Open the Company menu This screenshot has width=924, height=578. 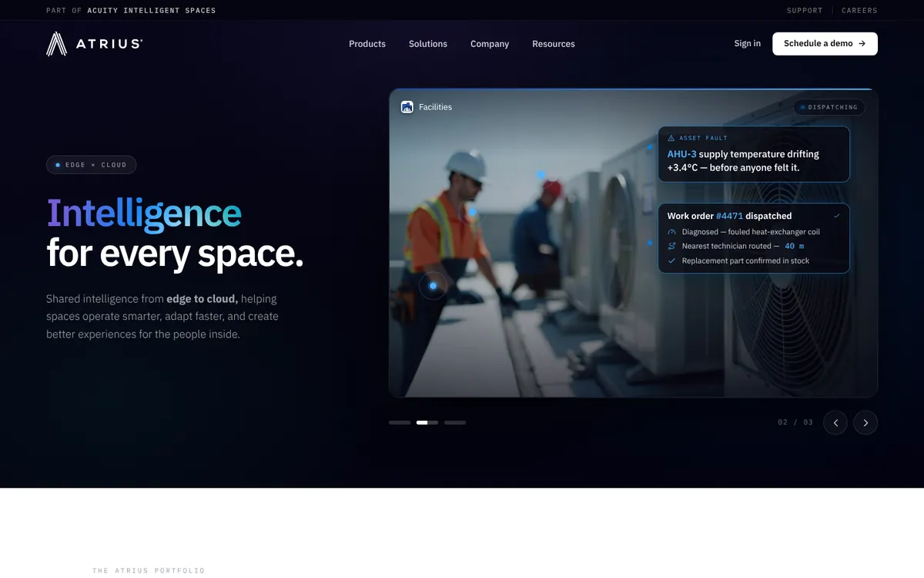[x=490, y=44]
